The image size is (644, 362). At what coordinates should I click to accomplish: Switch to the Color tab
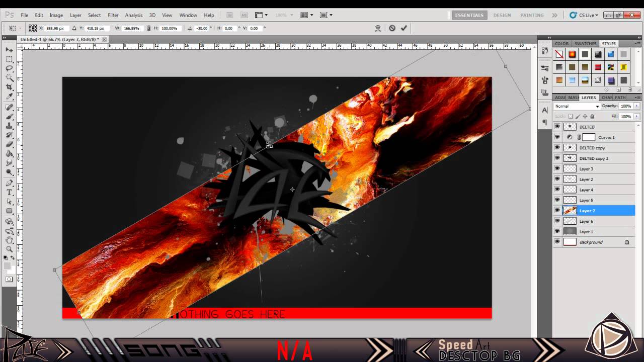[562, 44]
